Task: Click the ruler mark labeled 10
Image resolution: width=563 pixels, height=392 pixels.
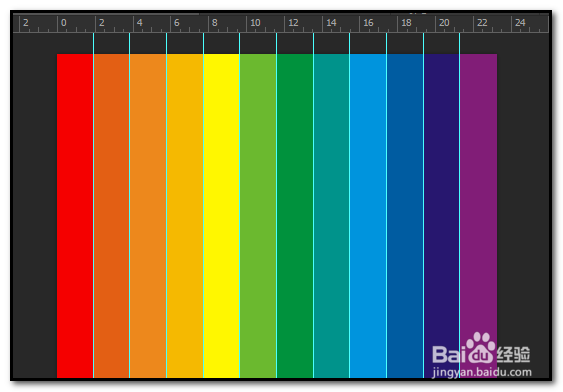Action: 255,23
